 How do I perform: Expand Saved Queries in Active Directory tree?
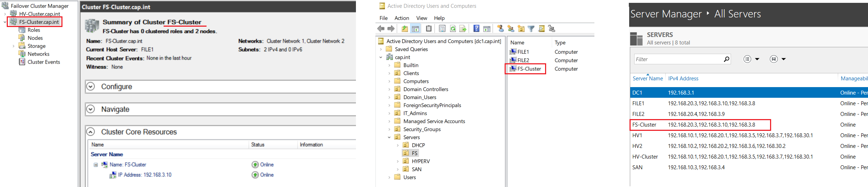pos(381,49)
